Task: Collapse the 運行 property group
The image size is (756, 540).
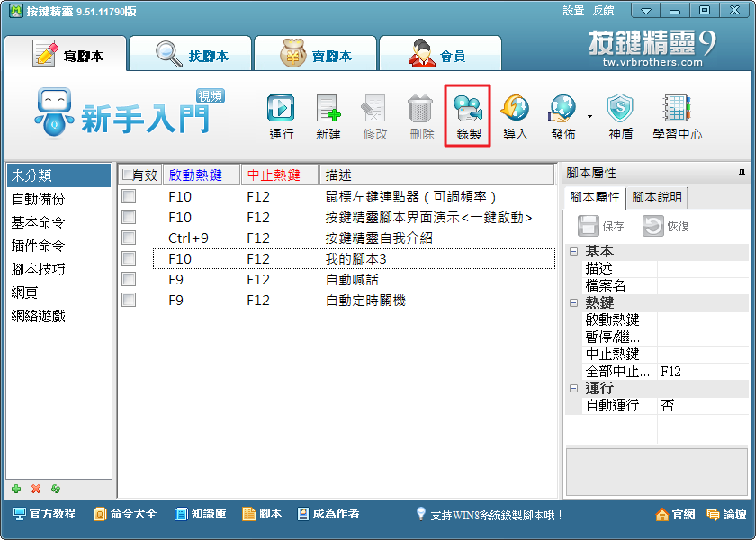Action: (574, 388)
